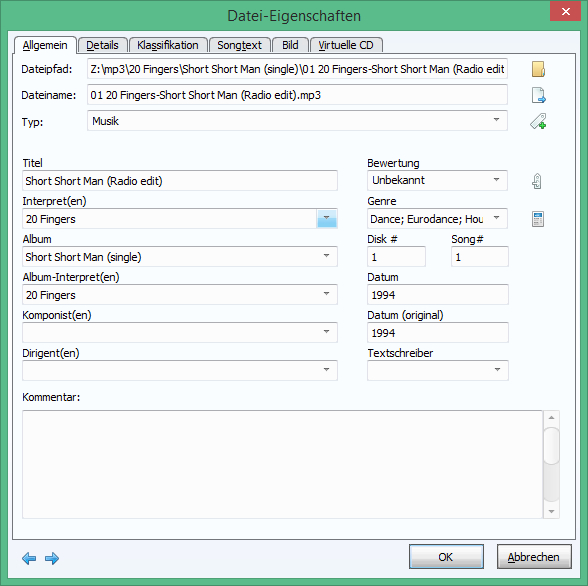The height and width of the screenshot is (586, 588).
Task: Expand the Genre dropdown list
Action: point(496,218)
